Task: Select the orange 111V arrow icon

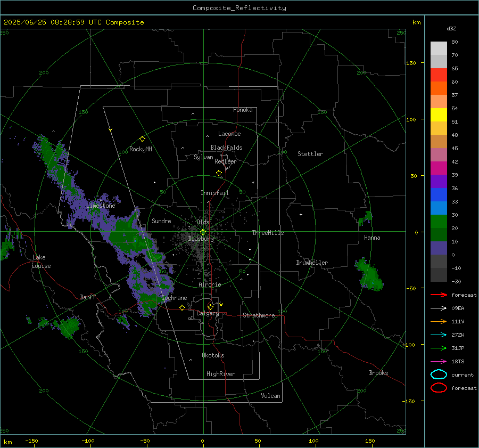Action: click(439, 321)
